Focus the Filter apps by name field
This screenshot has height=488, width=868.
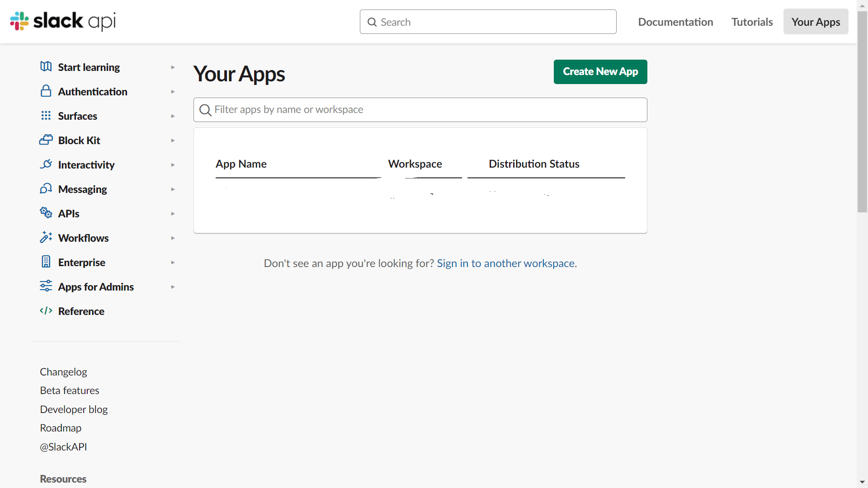[420, 110]
